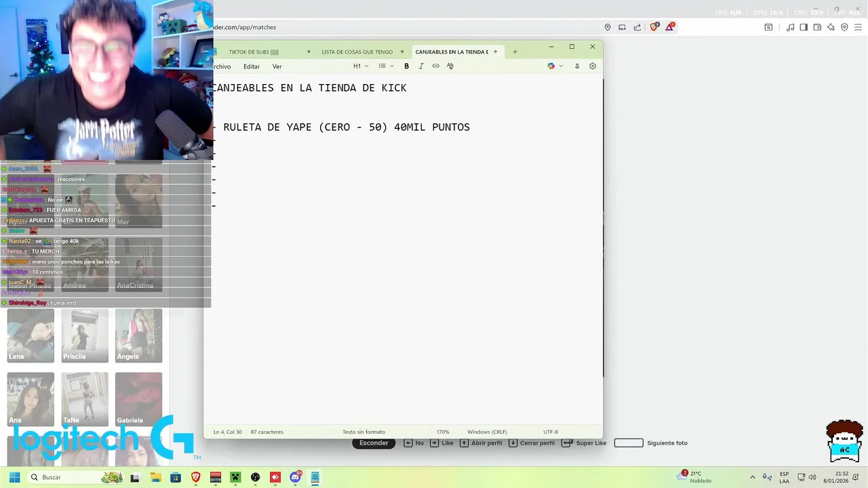Open the volume control in the system tray
The image size is (868, 488).
coord(812,477)
